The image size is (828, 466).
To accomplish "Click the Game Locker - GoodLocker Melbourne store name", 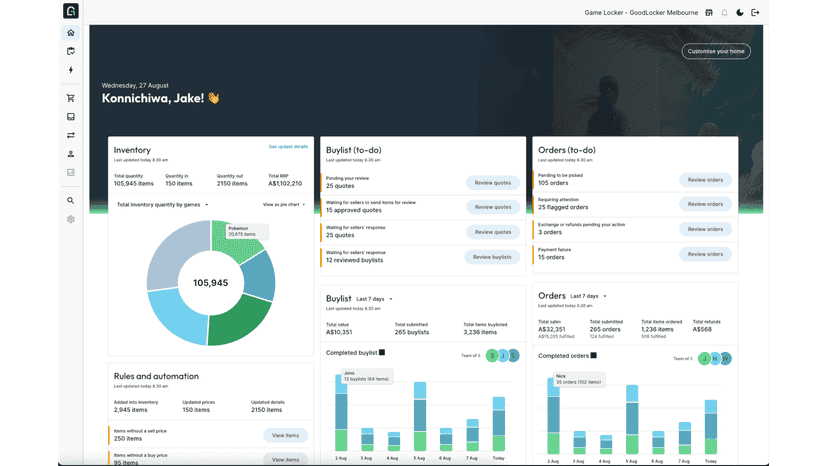I will [x=641, y=13].
